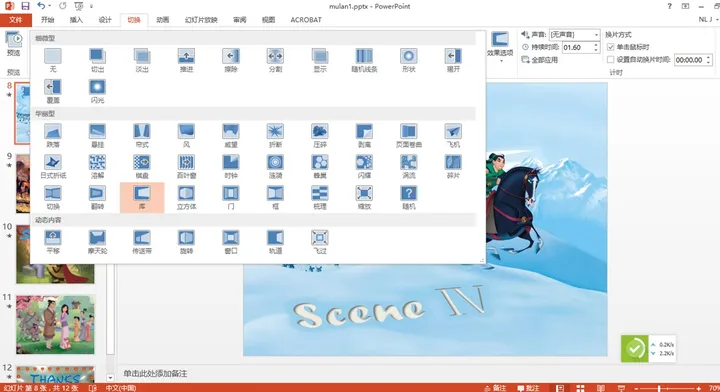Choose the 传送带 (Conveyor) dynamic transition
The width and height of the screenshot is (720, 392).
[142, 242]
